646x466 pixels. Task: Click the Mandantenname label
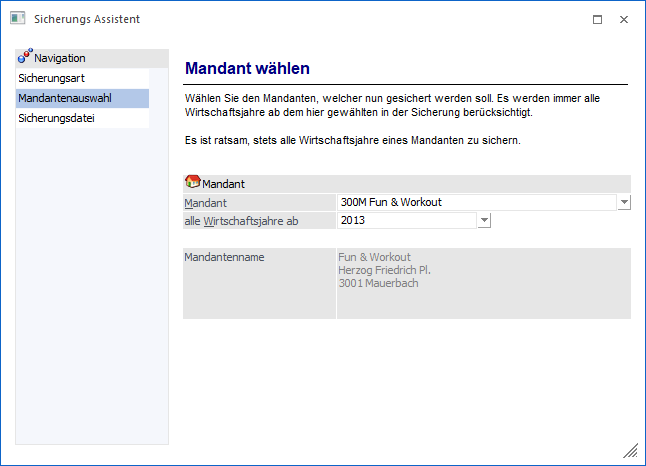click(x=224, y=257)
